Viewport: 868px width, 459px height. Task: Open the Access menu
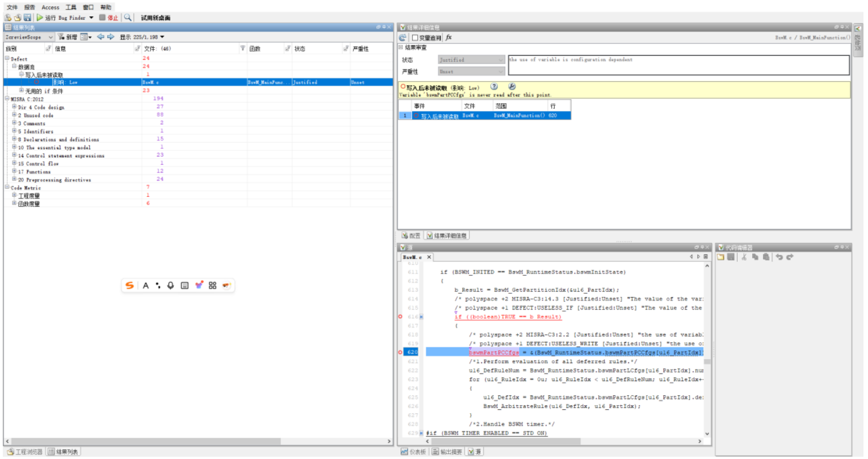click(50, 7)
